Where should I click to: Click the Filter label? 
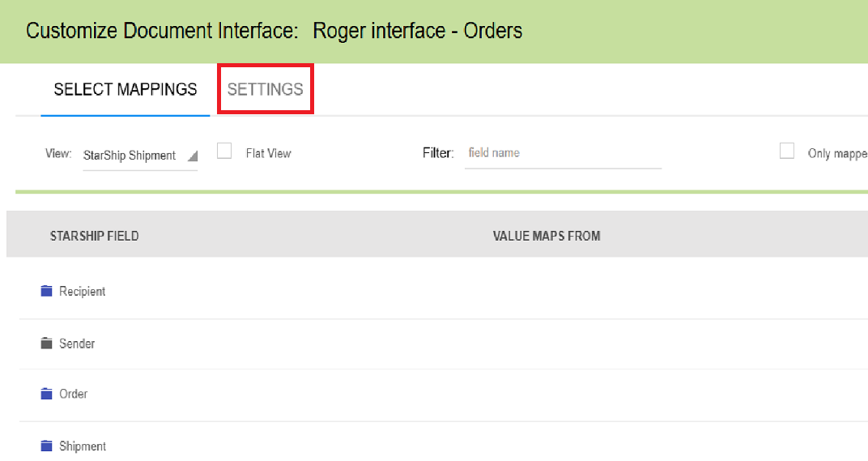pyautogui.click(x=437, y=153)
